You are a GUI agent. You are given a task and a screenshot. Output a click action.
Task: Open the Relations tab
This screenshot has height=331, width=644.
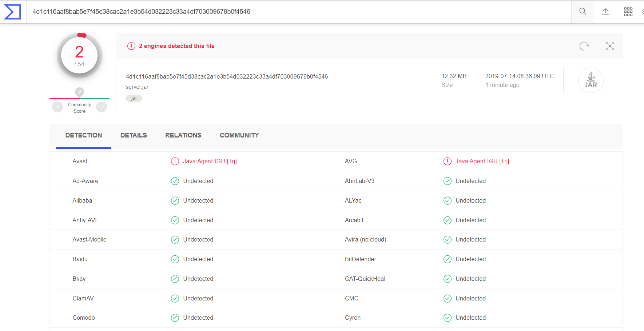[x=183, y=135]
